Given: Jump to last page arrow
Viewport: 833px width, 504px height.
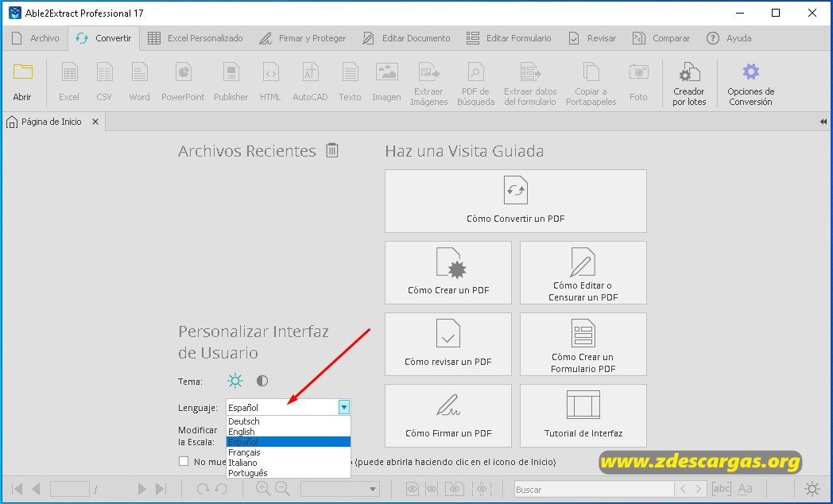Looking at the screenshot, I should pyautogui.click(x=161, y=489).
